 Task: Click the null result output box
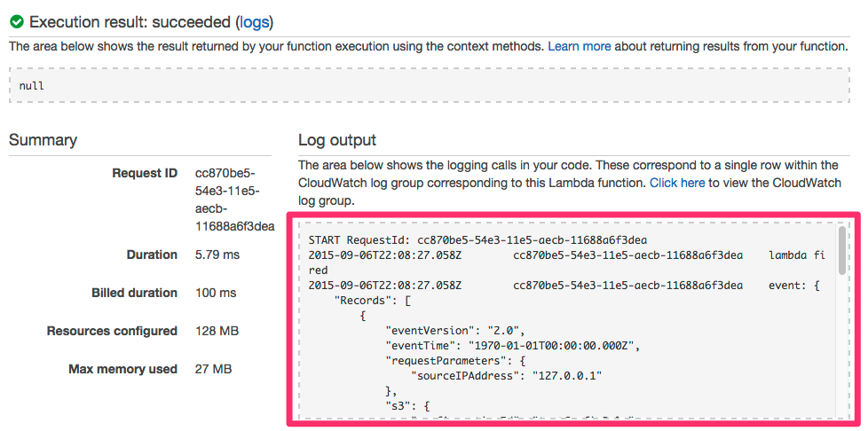pos(429,86)
